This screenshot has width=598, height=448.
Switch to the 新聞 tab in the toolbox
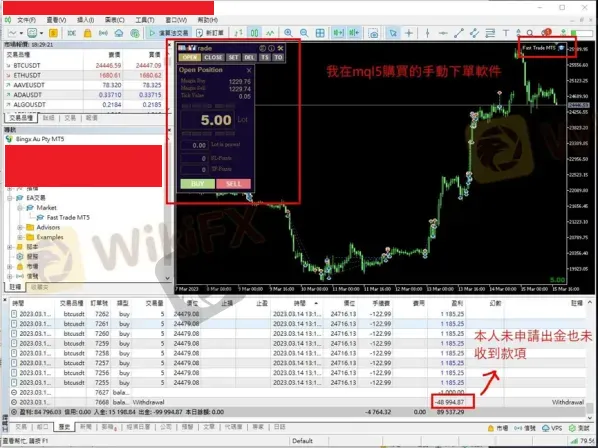(86, 427)
